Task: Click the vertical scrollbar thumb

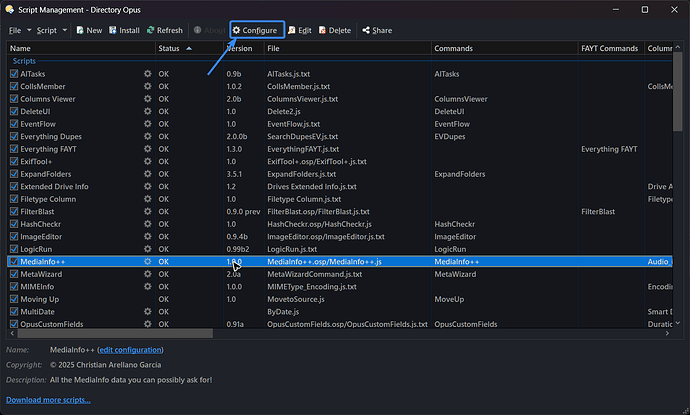Action: 677,91
